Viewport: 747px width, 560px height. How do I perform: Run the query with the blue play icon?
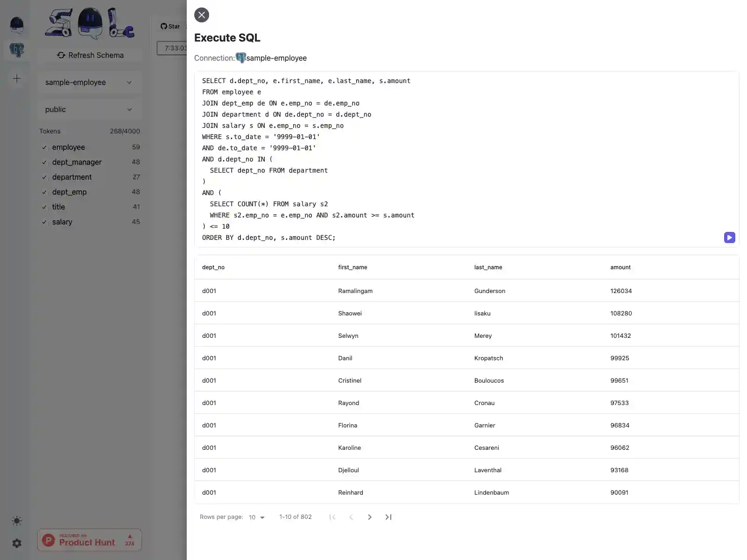(x=730, y=238)
